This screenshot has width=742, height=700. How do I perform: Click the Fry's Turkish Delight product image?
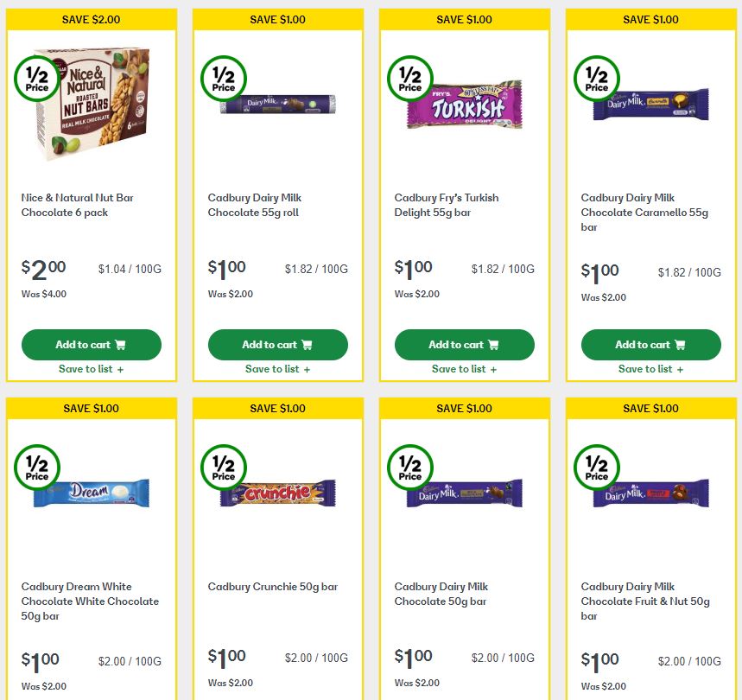point(464,104)
